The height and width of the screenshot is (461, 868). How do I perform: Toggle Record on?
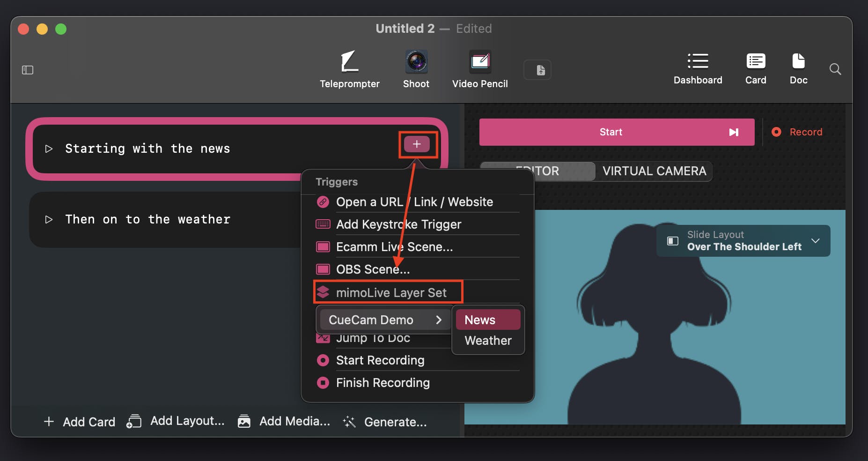click(x=797, y=132)
